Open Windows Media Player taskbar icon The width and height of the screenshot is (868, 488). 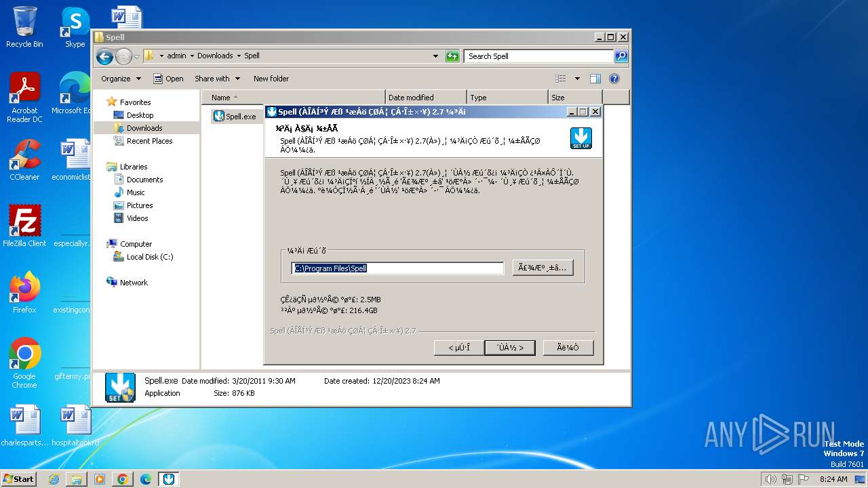[100, 479]
